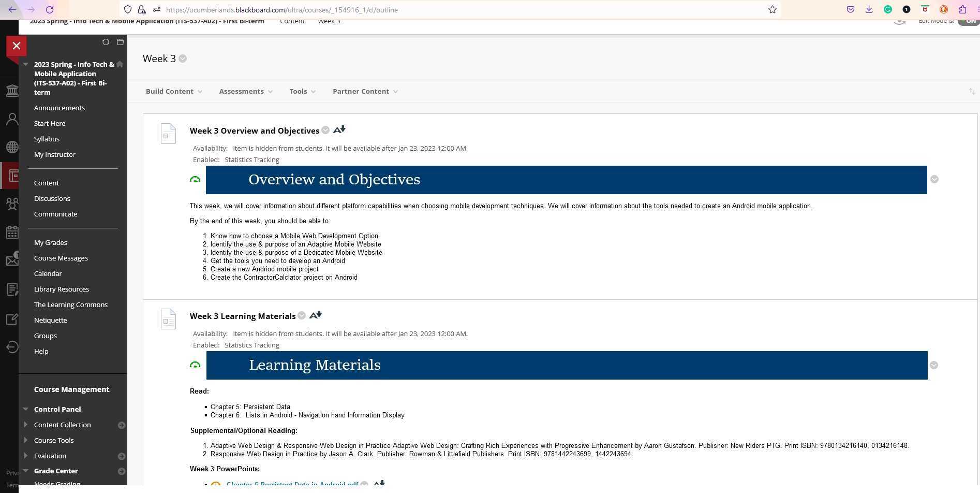Expand the Build Content dropdown
This screenshot has height=493, width=980.
(x=173, y=91)
